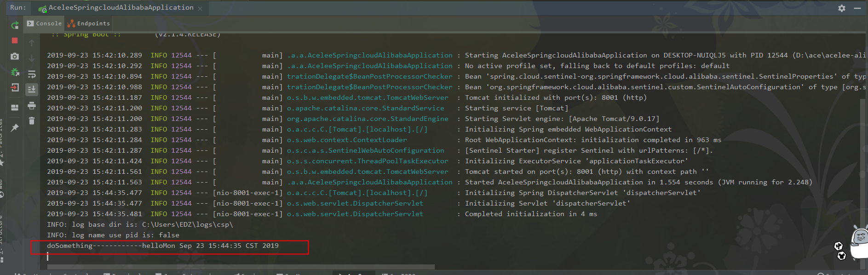Toggle scroll to end of console
The width and height of the screenshot is (868, 275).
click(32, 89)
